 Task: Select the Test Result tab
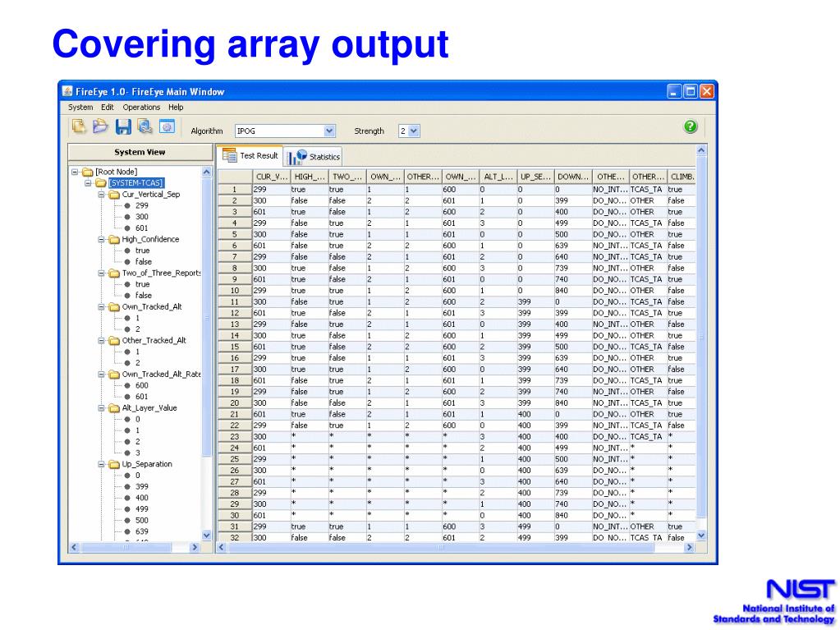pyautogui.click(x=250, y=155)
